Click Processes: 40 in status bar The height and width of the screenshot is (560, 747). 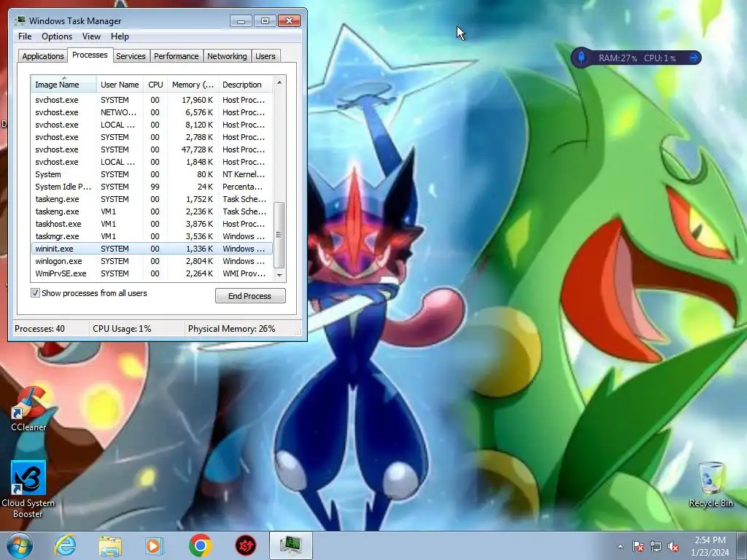[x=39, y=329]
